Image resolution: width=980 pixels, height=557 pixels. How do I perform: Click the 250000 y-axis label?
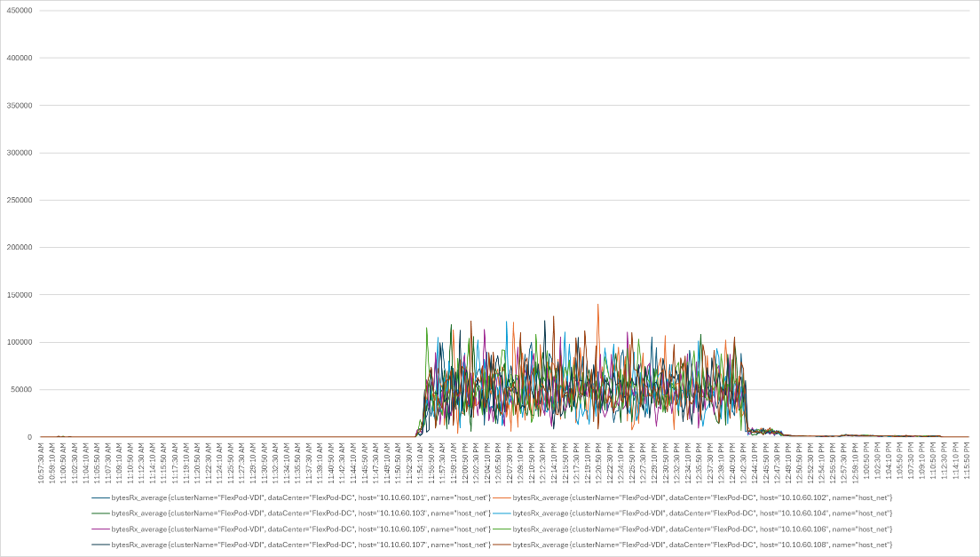click(19, 200)
